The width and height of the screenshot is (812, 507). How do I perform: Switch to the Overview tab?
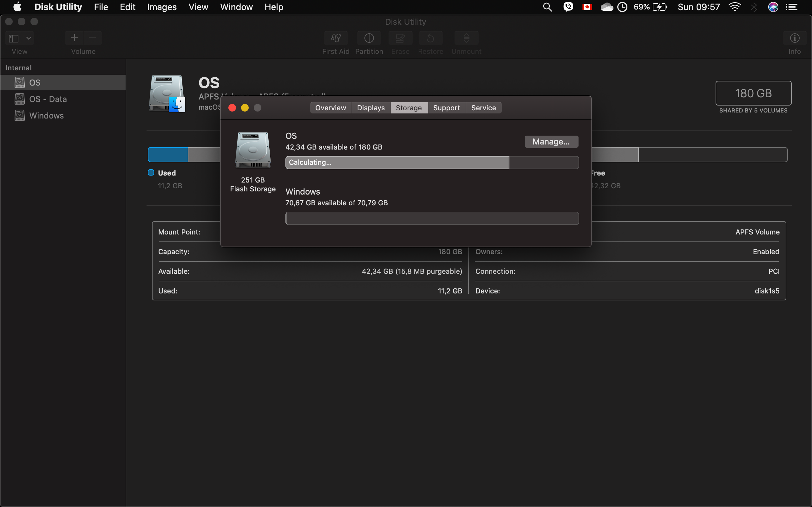(330, 108)
